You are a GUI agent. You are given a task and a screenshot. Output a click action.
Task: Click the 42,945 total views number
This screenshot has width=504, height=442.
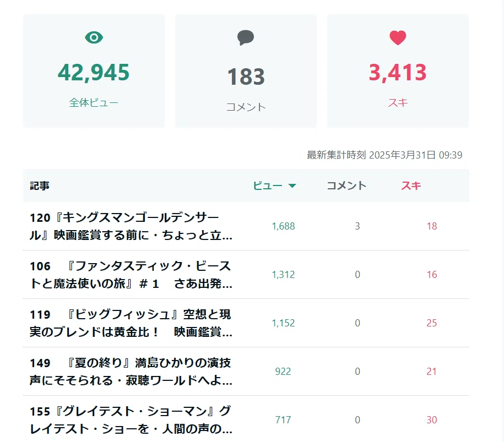[x=94, y=72]
